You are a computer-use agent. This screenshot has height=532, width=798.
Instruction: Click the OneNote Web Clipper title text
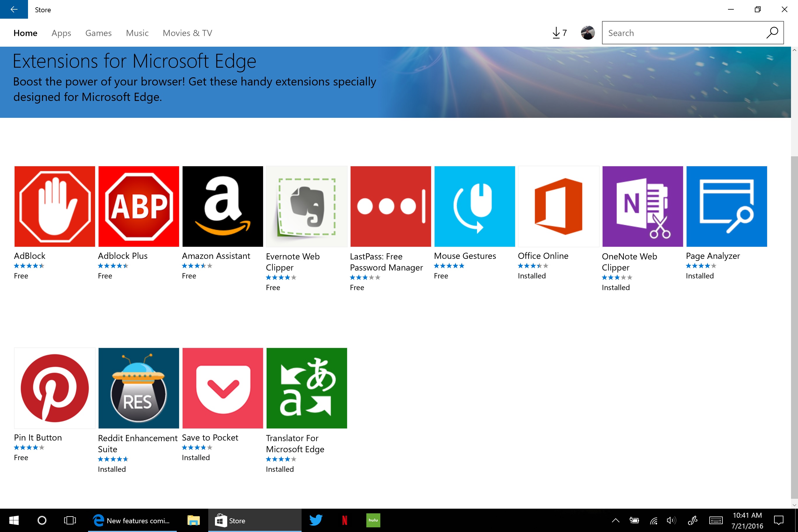629,262
